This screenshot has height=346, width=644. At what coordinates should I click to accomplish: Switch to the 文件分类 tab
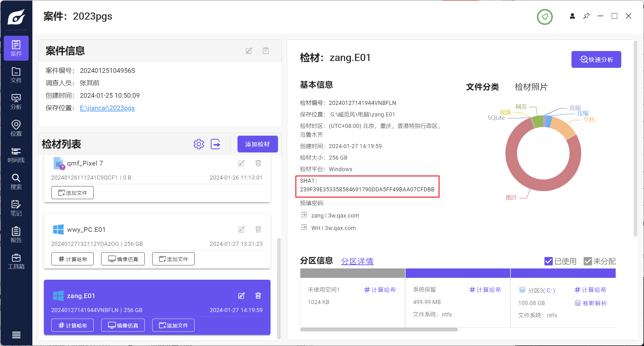482,87
